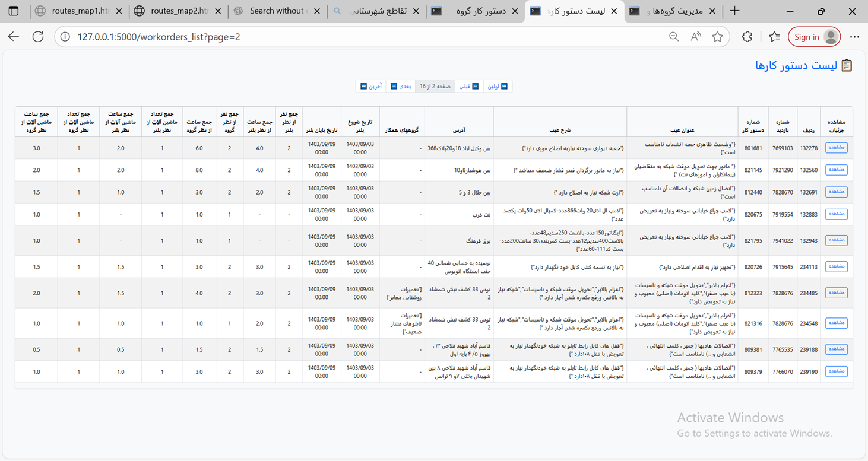
Task: Add page to favorites via star icon
Action: (x=717, y=36)
